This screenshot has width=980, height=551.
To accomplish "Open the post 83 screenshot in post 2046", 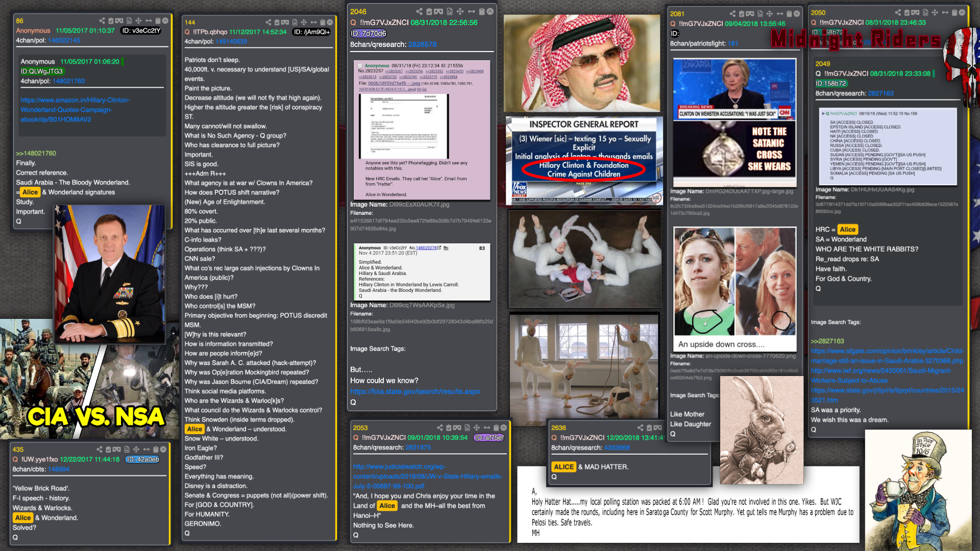I will click(x=422, y=272).
